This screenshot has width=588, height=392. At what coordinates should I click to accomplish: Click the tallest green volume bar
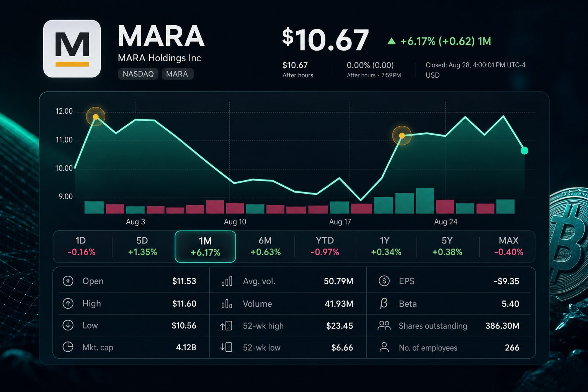(x=425, y=201)
